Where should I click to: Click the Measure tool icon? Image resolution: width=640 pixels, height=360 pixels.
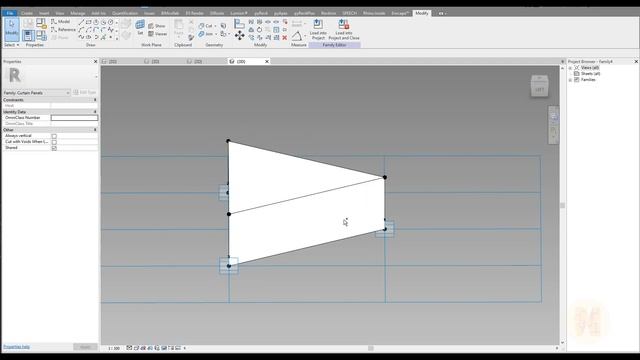click(297, 36)
